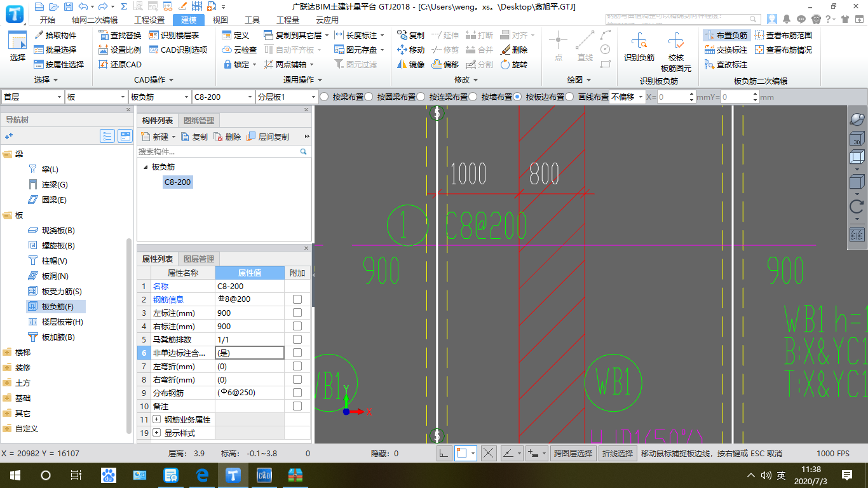868x488 pixels.
Task: Expand 钢筋业务属性 property group
Action: (157, 419)
